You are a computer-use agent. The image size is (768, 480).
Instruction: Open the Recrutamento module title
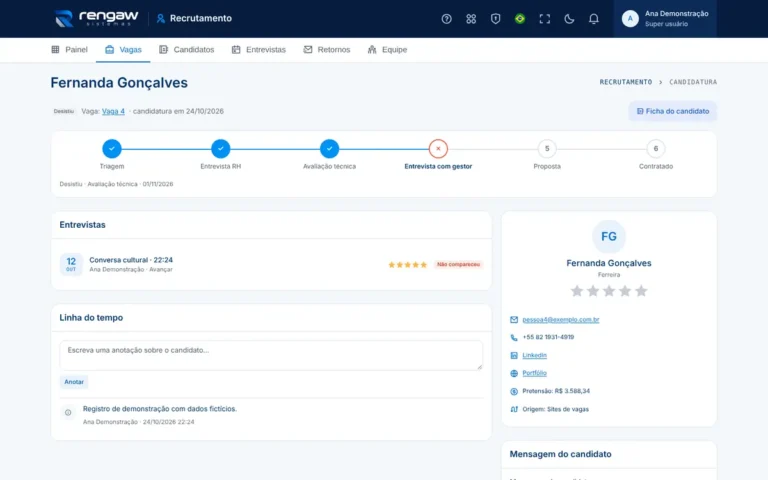pyautogui.click(x=194, y=19)
